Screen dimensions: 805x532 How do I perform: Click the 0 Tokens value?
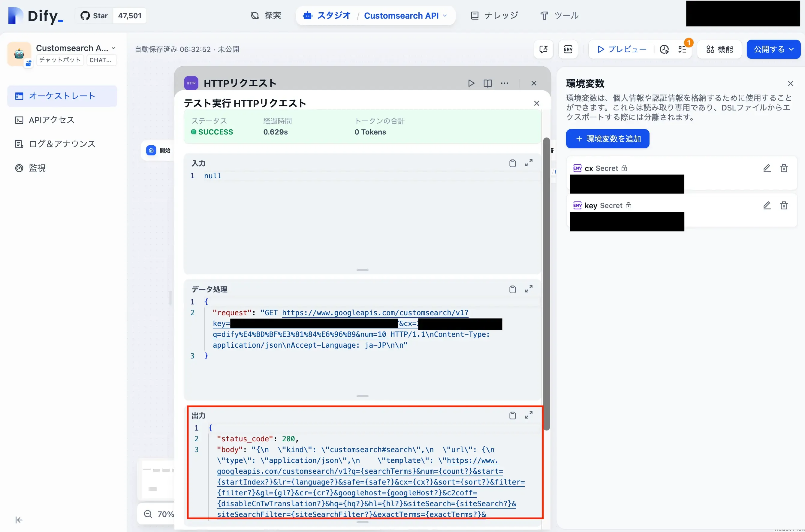click(x=370, y=132)
